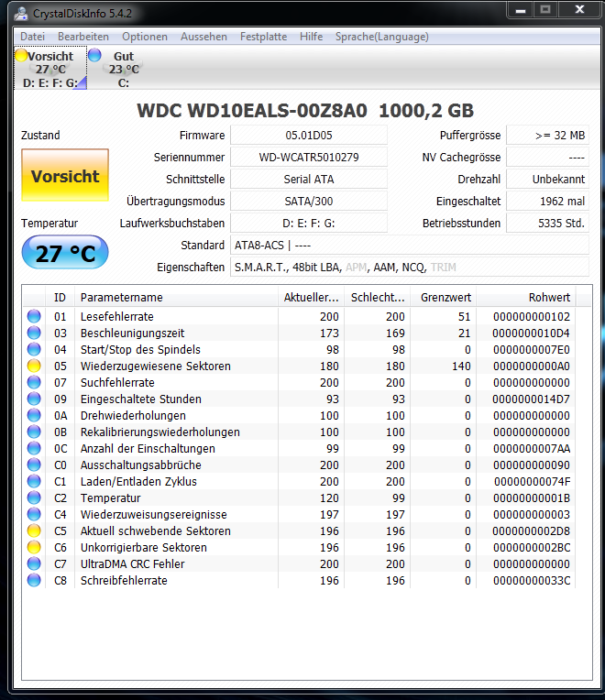Click blue status icon of Wiederzuweisungsereignisse
Viewport: 605px width, 700px height.
(x=34, y=514)
